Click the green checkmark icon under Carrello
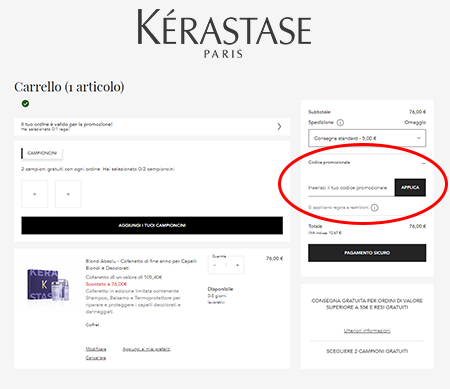 click(25, 104)
